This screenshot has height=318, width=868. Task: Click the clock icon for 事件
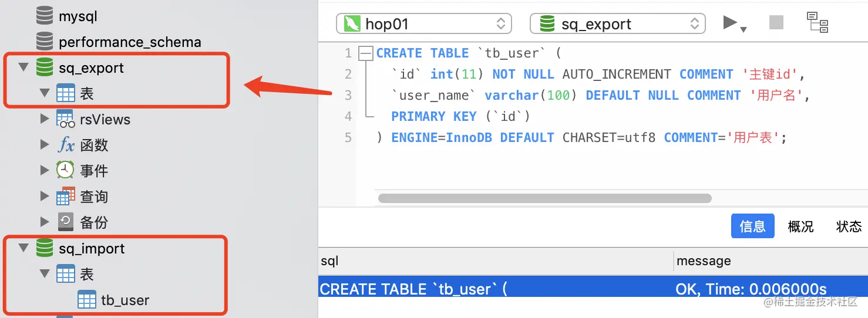pos(66,171)
